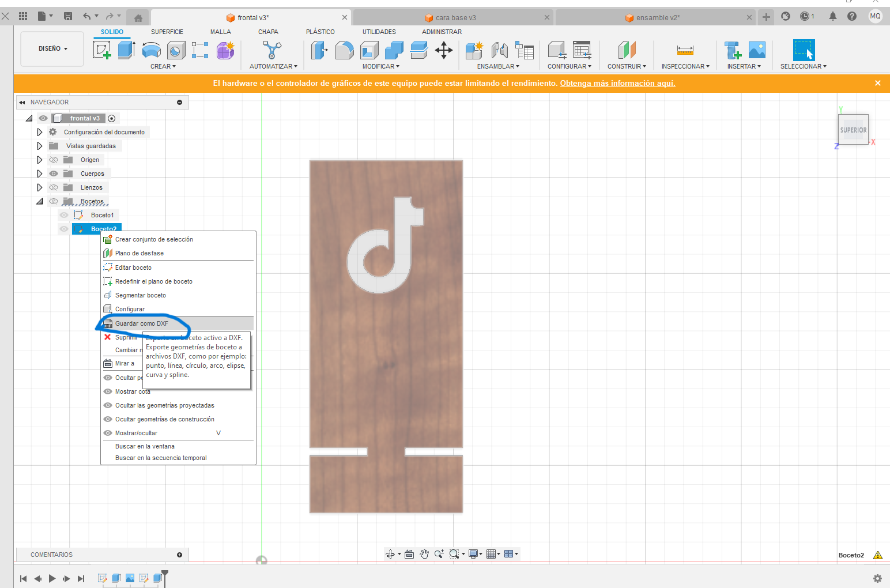Open the CREAR dropdown menu
Image resolution: width=890 pixels, height=588 pixels.
(163, 66)
